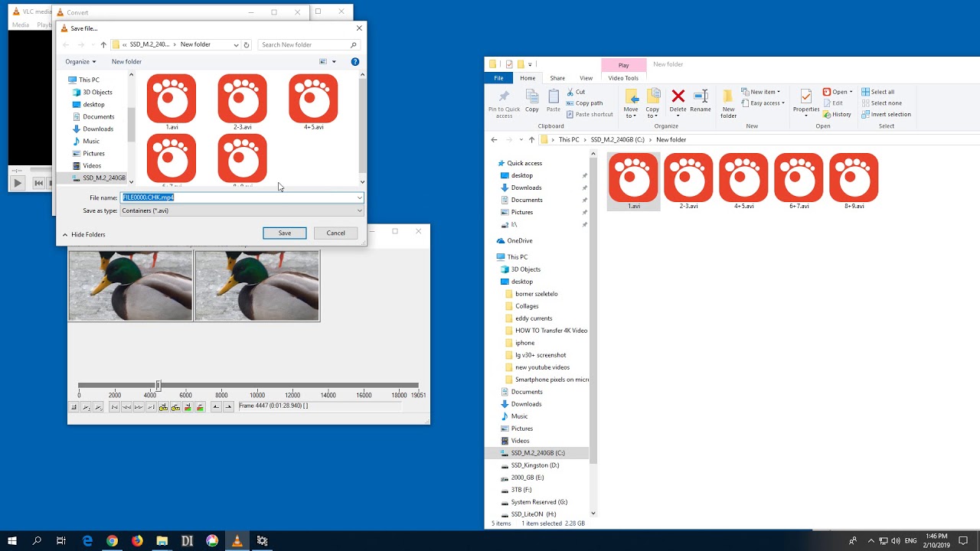Click Select all in Explorer ribbon

877,92
